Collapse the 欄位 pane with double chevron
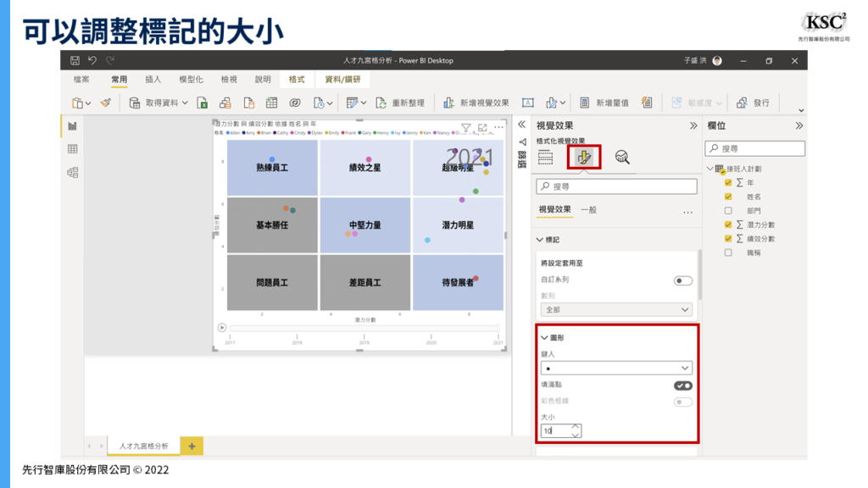Screen dimensions: 868x488 pyautogui.click(x=798, y=125)
